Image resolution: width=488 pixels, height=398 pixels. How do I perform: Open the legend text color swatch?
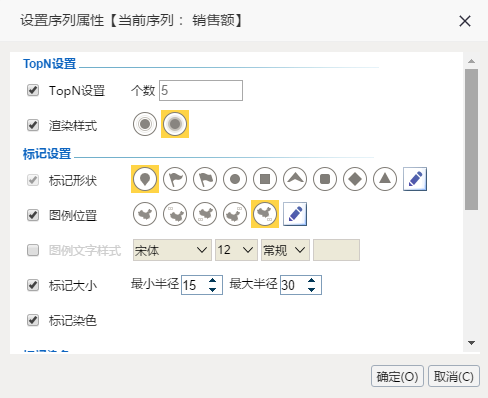point(336,250)
